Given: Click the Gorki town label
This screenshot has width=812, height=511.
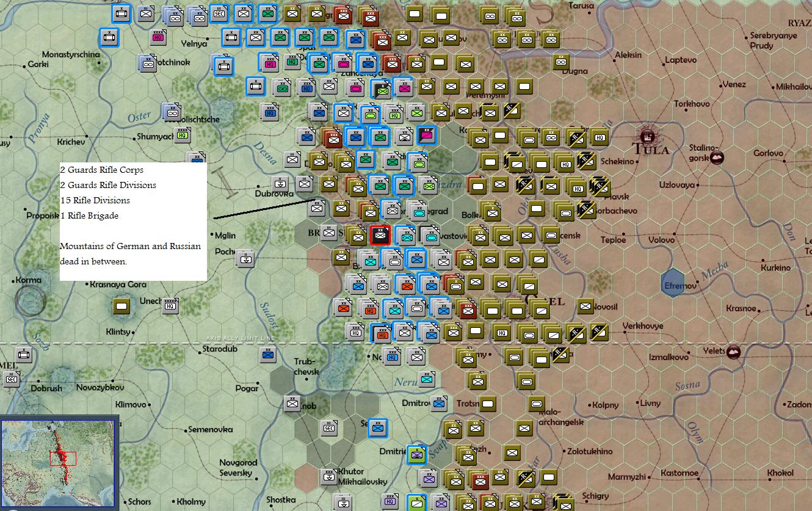Looking at the screenshot, I should 38,65.
